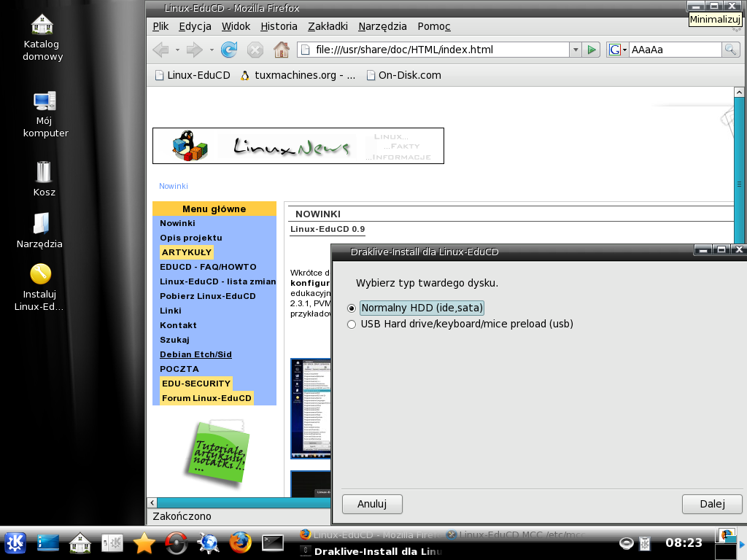Click the search magnifier icon in Firefox

click(729, 50)
